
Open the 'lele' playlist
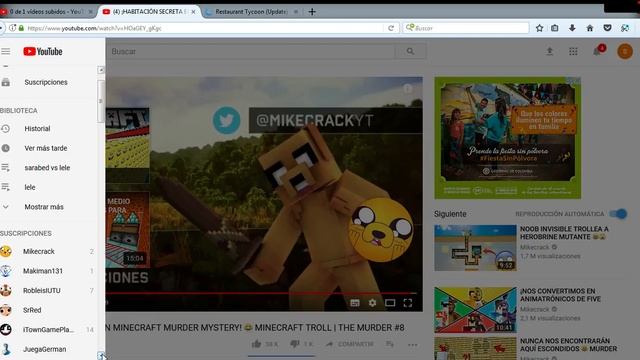point(30,187)
